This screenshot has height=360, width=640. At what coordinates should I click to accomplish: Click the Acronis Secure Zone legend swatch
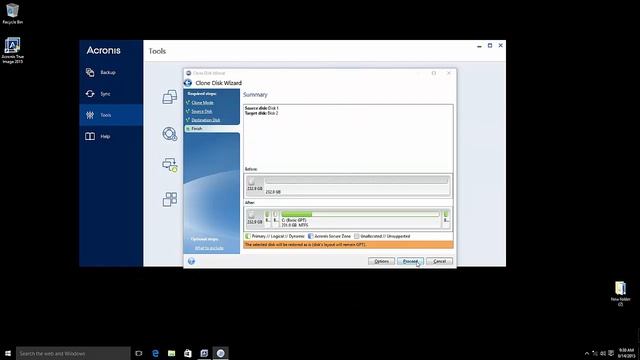click(310, 236)
